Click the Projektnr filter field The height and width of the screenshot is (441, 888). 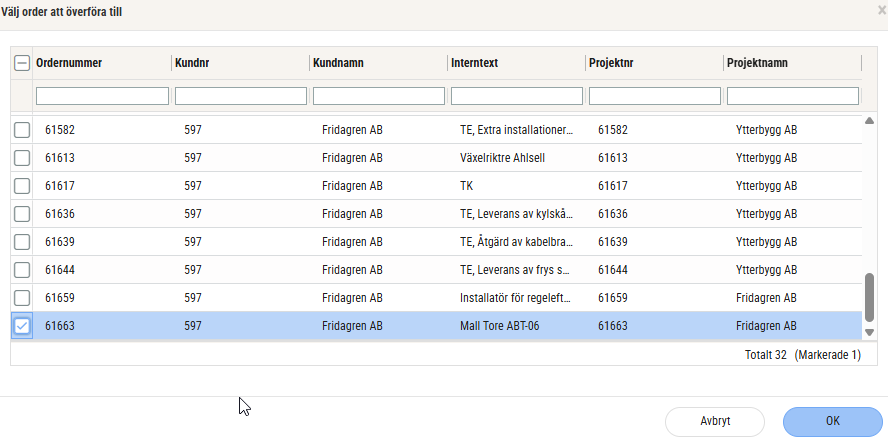click(x=654, y=96)
